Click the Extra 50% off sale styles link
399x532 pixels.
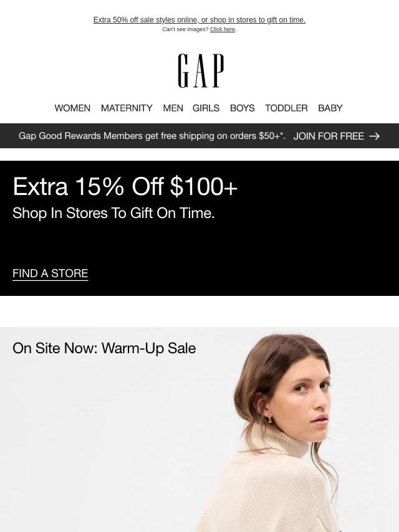(x=199, y=20)
